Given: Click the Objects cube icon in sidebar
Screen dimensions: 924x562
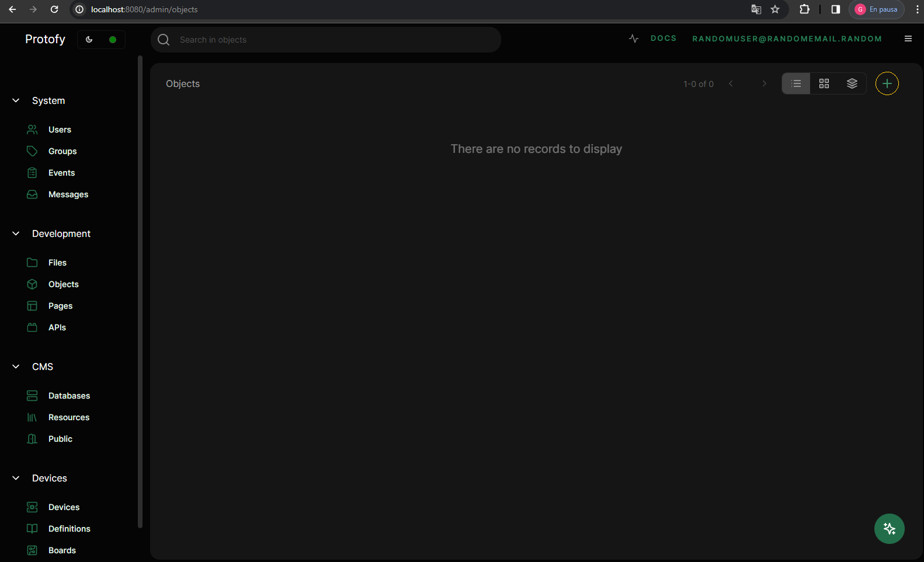Looking at the screenshot, I should coord(32,284).
